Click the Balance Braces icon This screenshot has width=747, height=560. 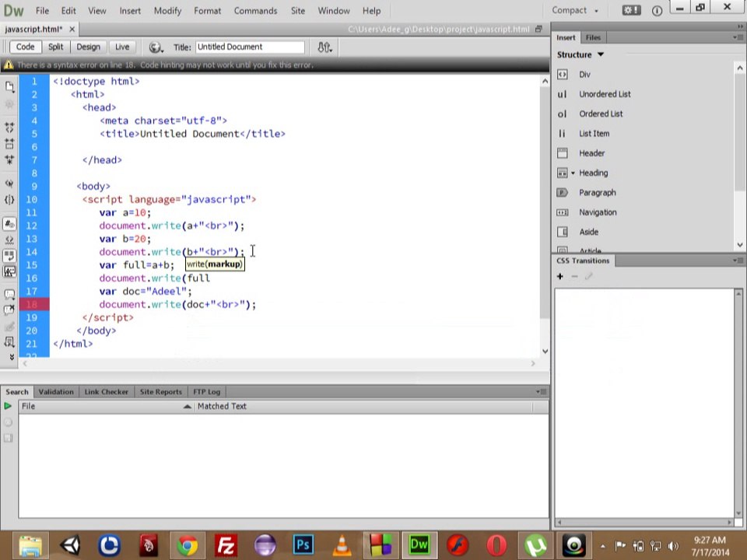(9, 200)
